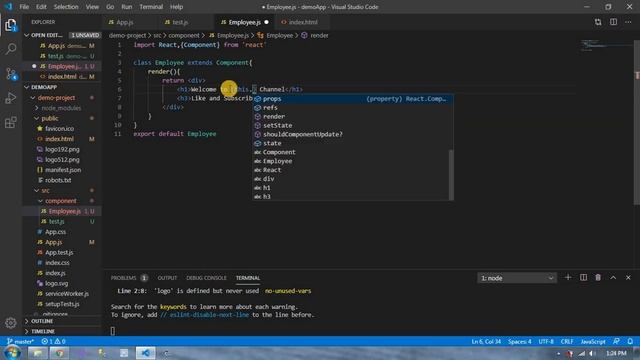Open favicon.ico in the explorer tree
Viewport: 640px width, 360px height.
(59, 129)
